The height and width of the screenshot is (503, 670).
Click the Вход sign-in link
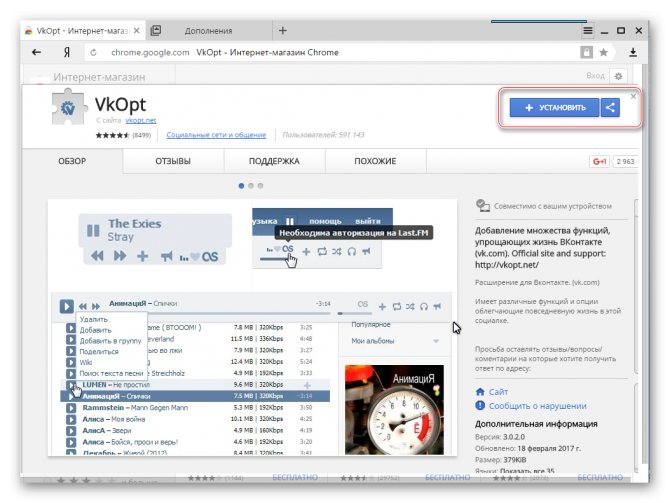coord(595,76)
